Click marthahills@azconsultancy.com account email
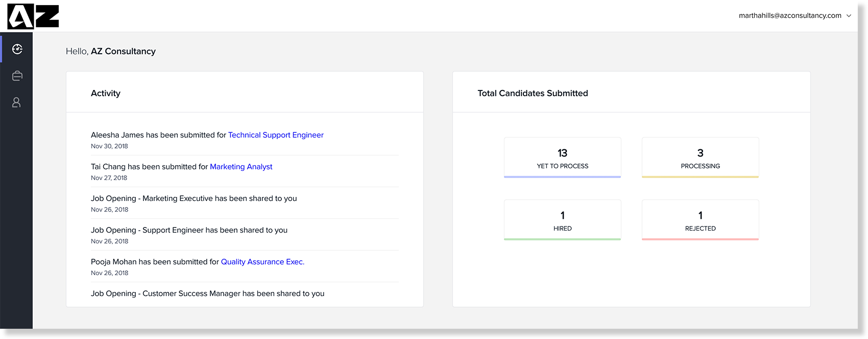Screen dimensions: 868x339 pos(790,16)
